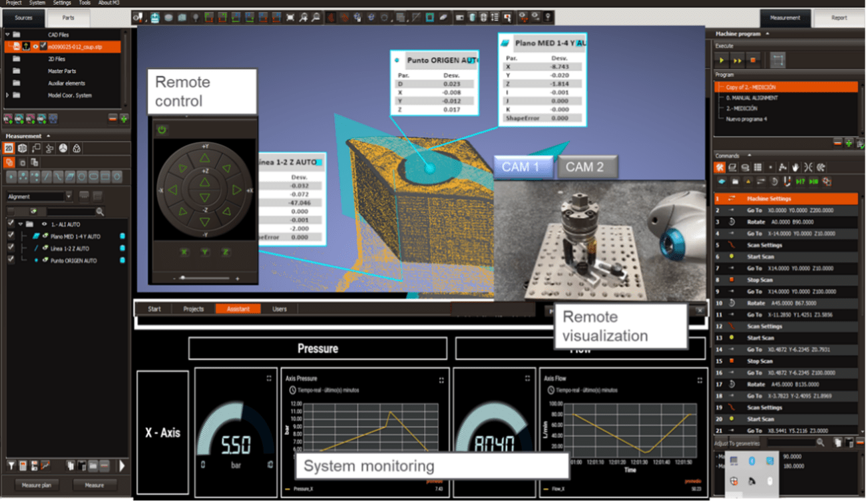Screen dimensions: 868x502
Task: Click the search magnifier in Measurement panel
Action: pos(100,212)
